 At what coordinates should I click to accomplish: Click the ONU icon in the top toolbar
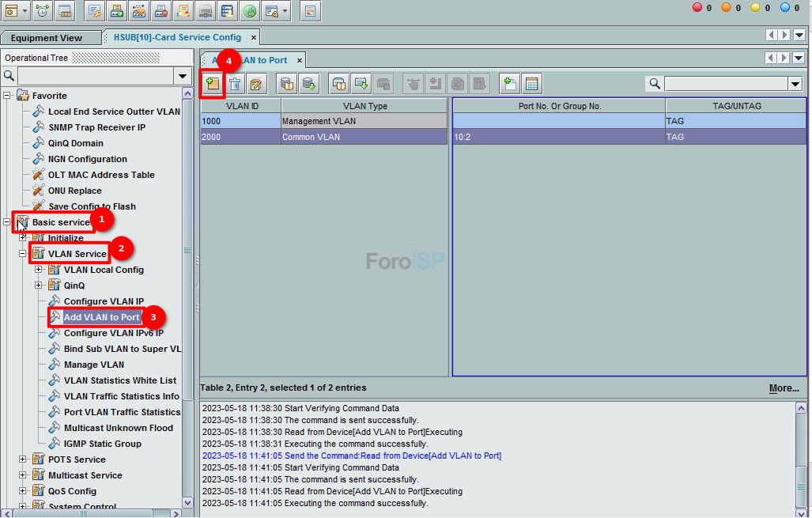pos(65,11)
